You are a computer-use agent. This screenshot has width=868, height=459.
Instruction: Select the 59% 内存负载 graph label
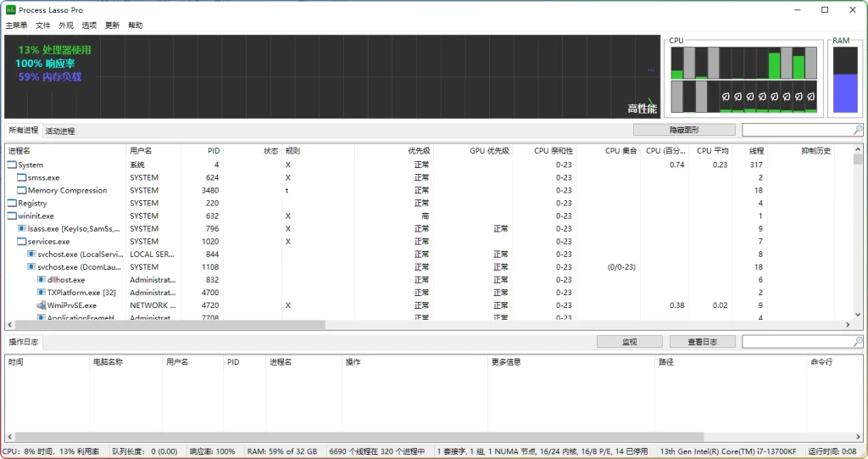click(x=50, y=77)
